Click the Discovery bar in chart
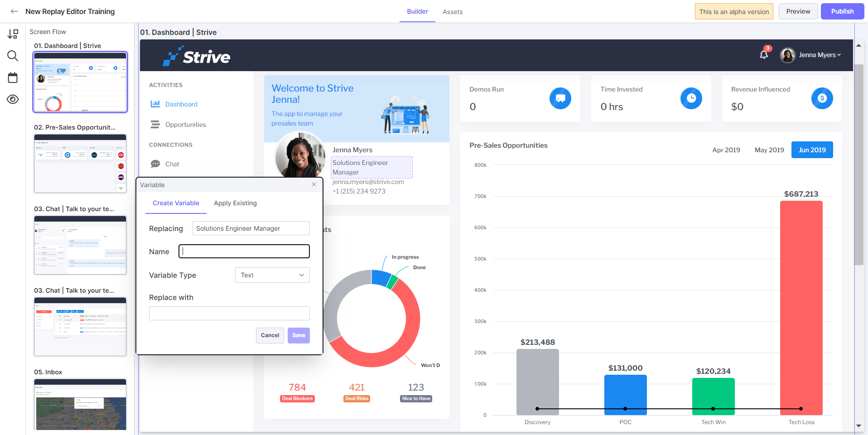This screenshot has height=435, width=868. click(538, 382)
